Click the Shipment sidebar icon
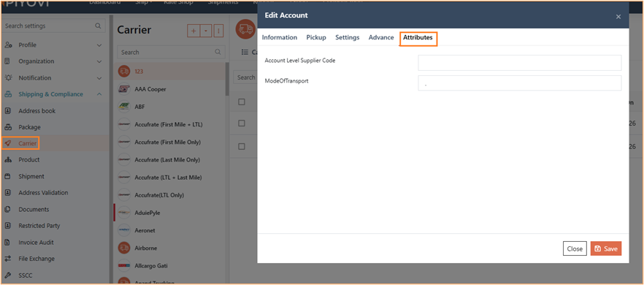Screen dimensions: 644x285 [x=7, y=176]
